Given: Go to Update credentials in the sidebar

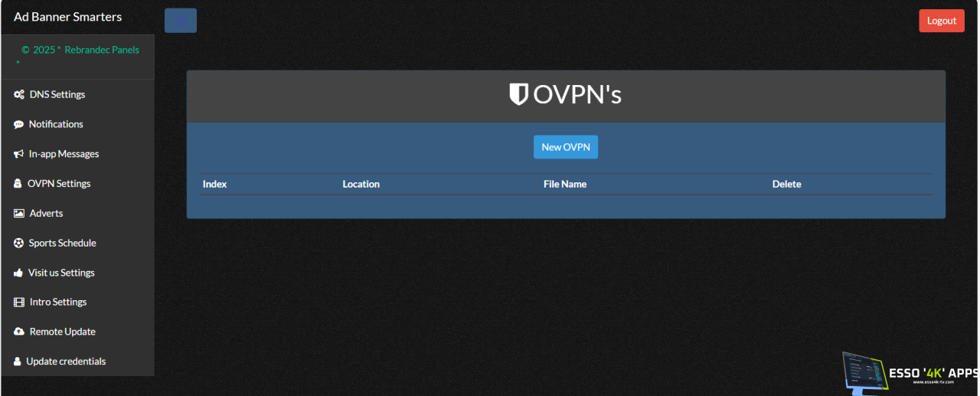Looking at the screenshot, I should pos(66,362).
